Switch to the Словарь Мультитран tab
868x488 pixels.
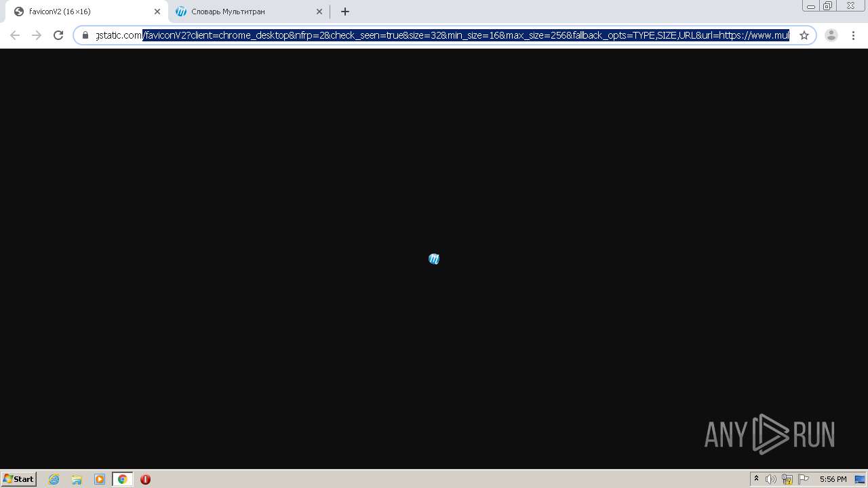248,12
